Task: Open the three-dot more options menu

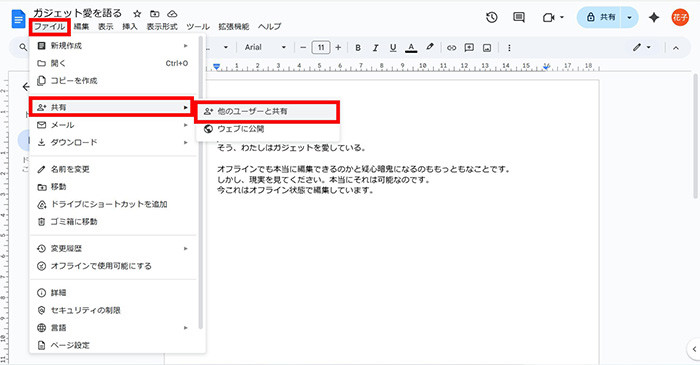Action: 509,47
